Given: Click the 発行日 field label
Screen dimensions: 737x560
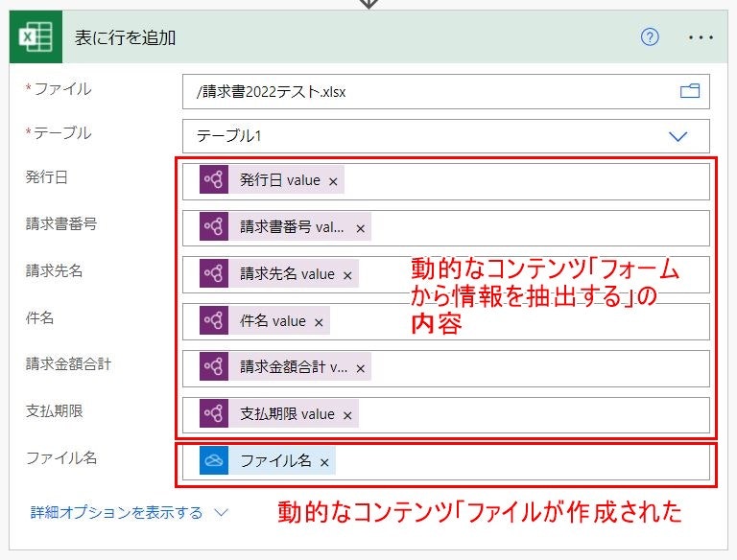Looking at the screenshot, I should pos(46,177).
